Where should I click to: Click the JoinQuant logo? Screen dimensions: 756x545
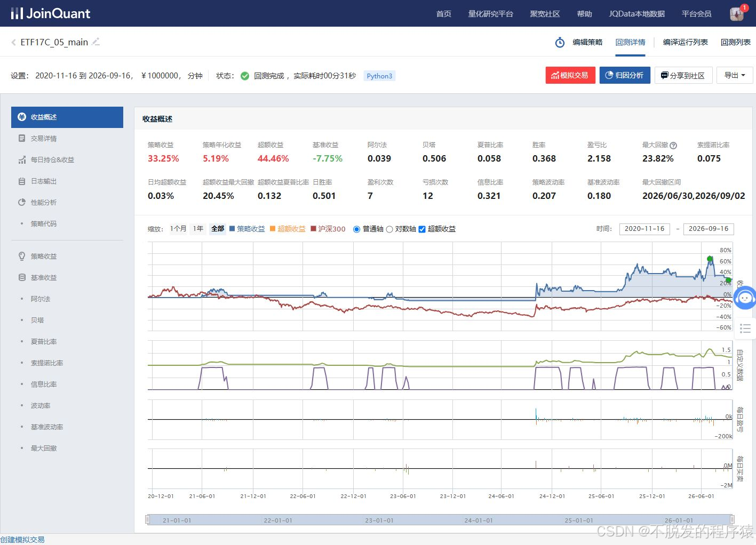pyautogui.click(x=51, y=13)
